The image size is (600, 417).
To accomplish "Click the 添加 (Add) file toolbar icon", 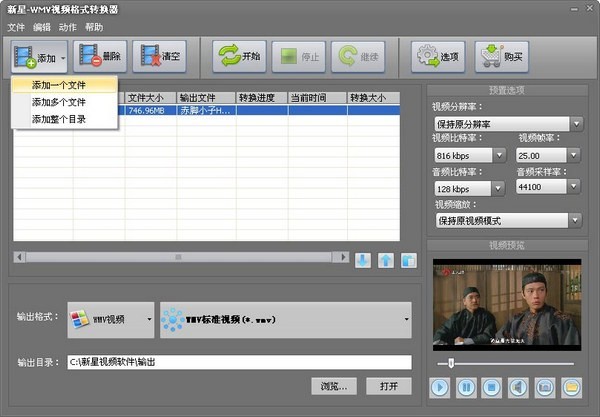I will click(32, 57).
